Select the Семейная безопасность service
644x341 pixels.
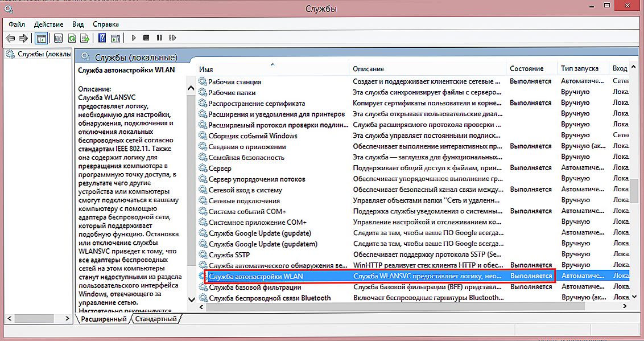coord(246,157)
